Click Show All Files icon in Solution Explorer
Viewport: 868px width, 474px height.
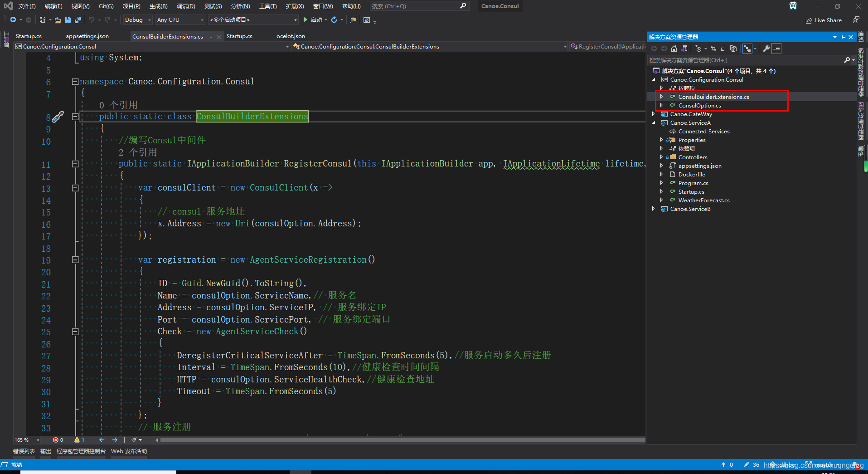point(733,49)
